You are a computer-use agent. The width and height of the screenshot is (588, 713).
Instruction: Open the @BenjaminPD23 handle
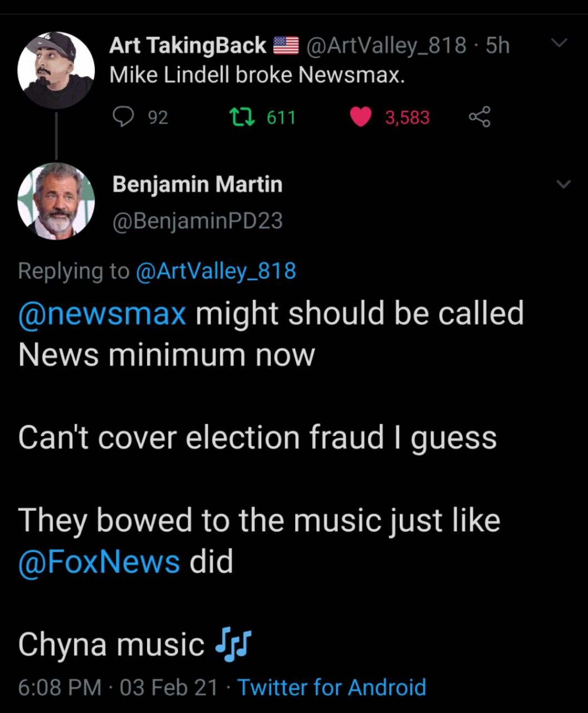[x=198, y=221]
